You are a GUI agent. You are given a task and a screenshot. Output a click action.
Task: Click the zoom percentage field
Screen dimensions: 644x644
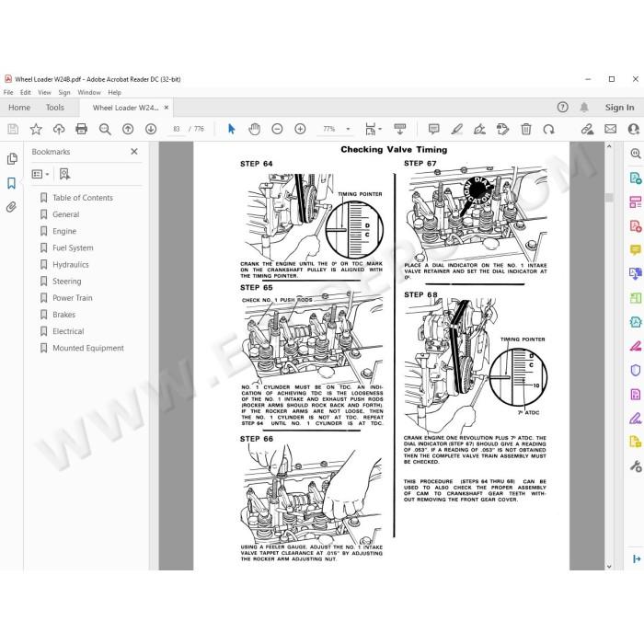coord(329,129)
